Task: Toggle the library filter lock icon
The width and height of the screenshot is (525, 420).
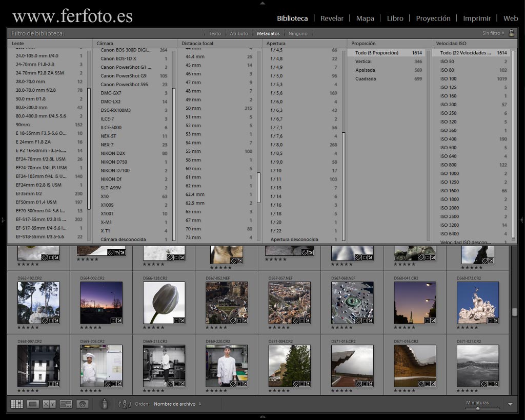Action: coord(511,33)
